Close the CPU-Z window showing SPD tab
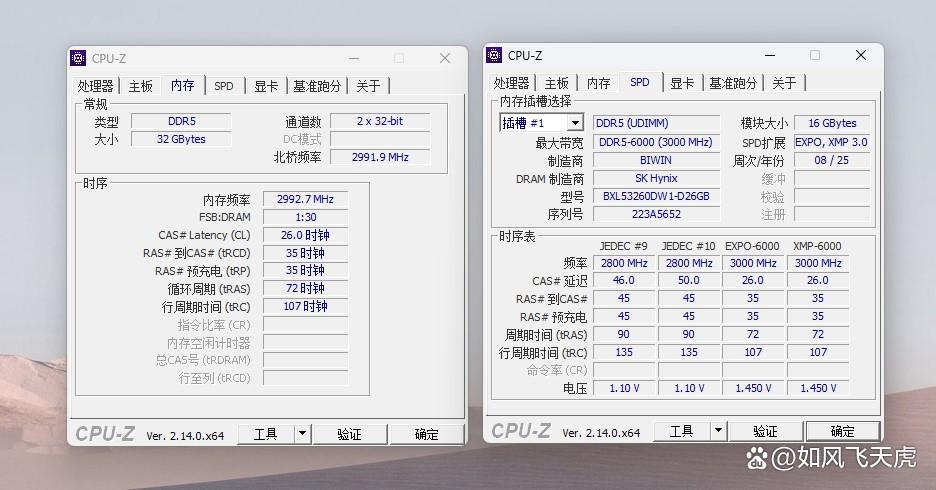 [x=861, y=56]
